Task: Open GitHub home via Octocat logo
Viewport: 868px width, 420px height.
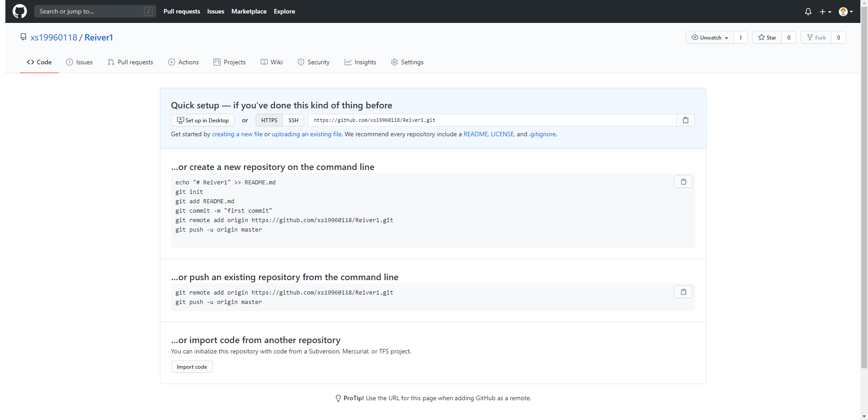Action: click(x=20, y=11)
